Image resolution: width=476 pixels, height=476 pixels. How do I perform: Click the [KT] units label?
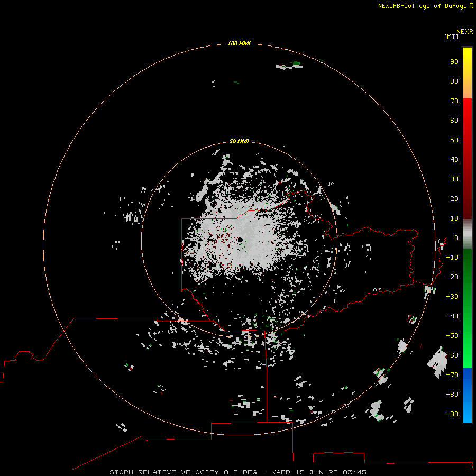point(451,36)
